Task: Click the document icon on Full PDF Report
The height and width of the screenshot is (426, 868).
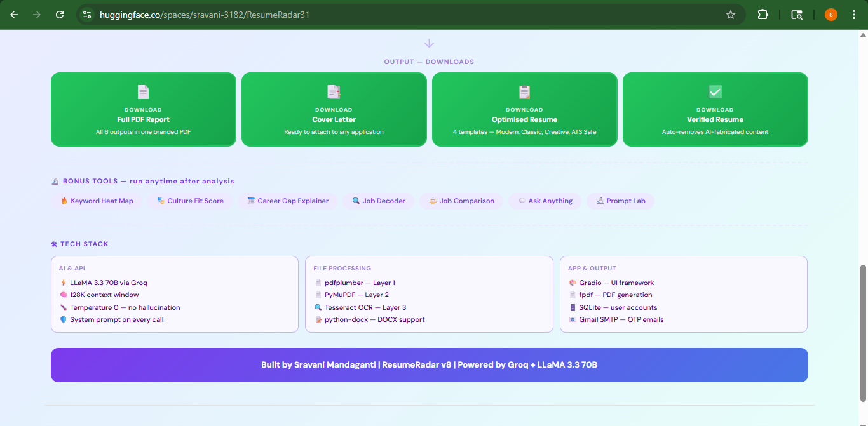Action: pyautogui.click(x=143, y=92)
